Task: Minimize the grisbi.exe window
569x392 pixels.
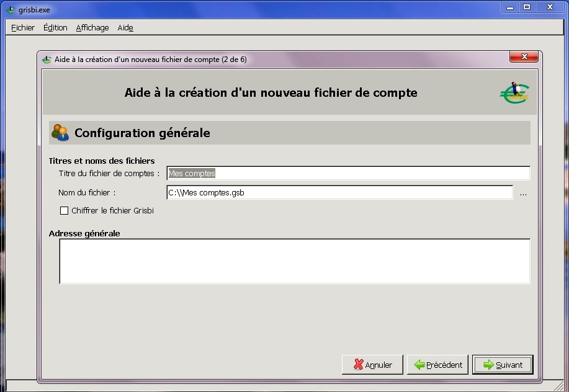Action: 510,7
